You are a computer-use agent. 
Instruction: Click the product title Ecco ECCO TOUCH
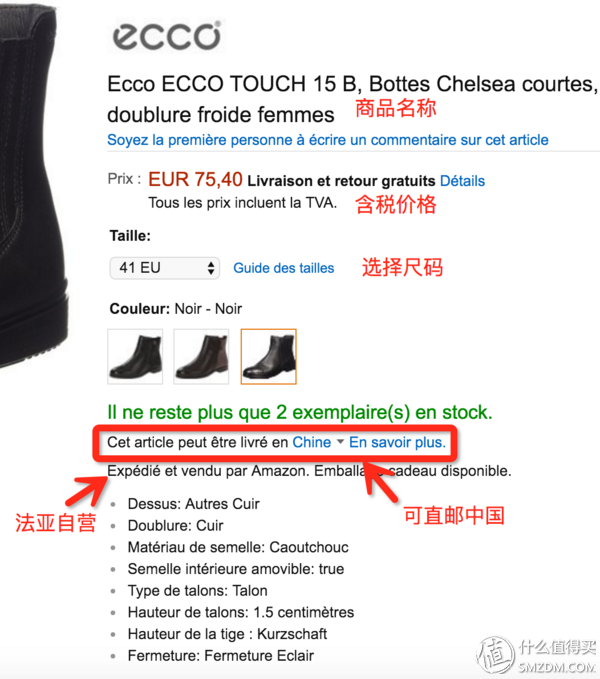(x=352, y=99)
